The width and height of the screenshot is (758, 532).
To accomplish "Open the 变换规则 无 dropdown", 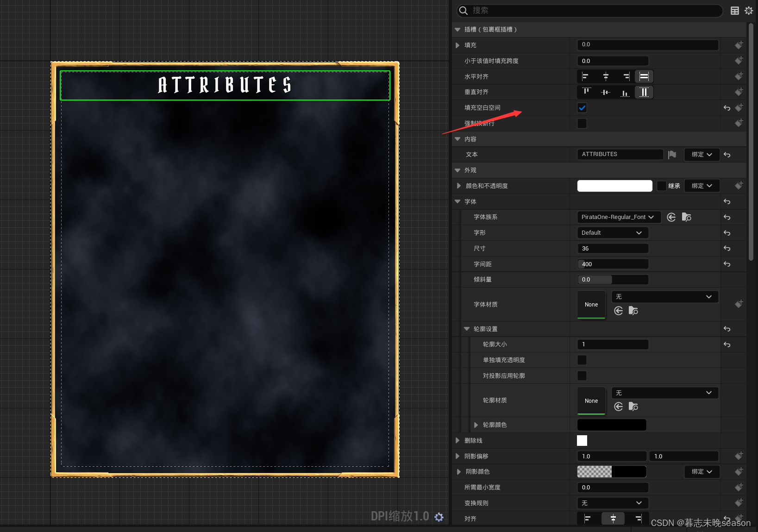I will click(613, 503).
